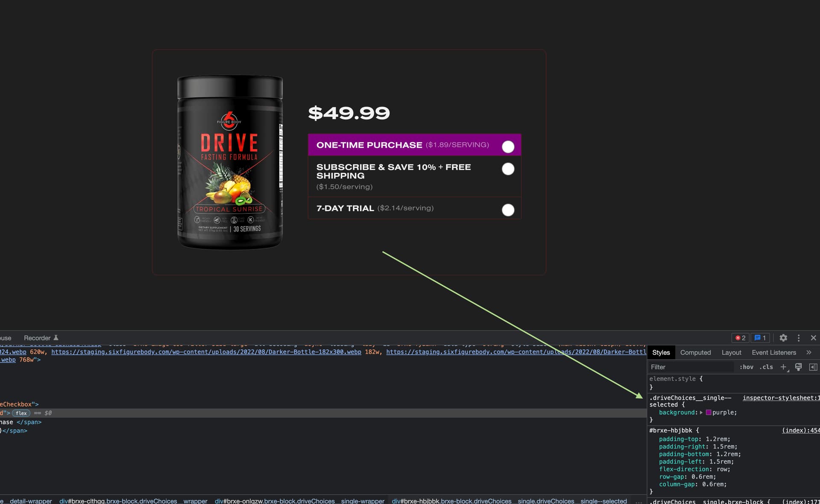Select the 7-Day Trial radio button
This screenshot has height=504, width=820.
pyautogui.click(x=508, y=210)
